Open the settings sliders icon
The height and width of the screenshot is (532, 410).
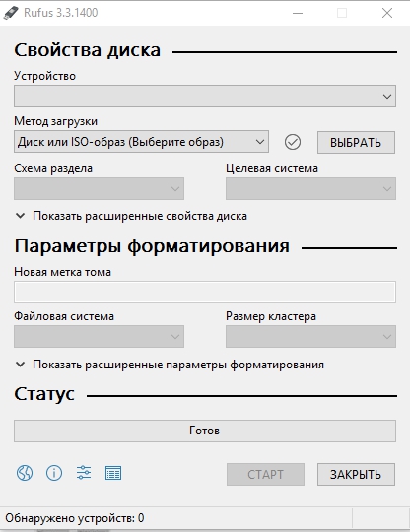tap(84, 473)
